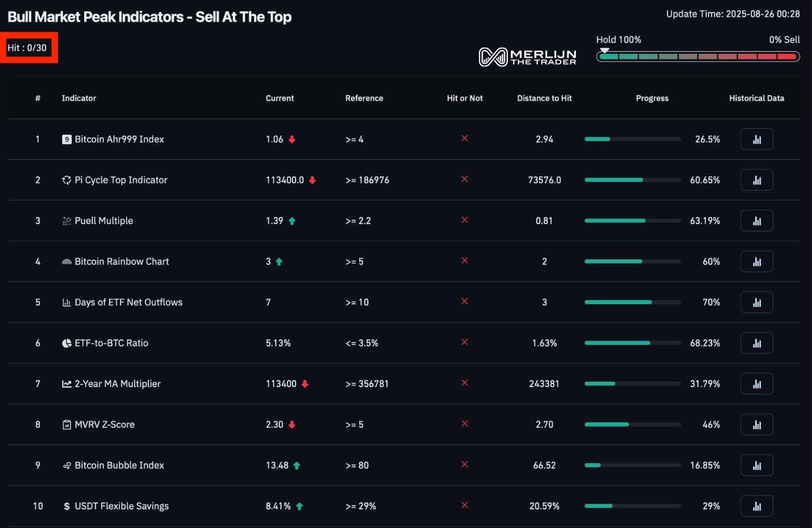
Task: View 2-Year MA Multiplier historical chart
Action: 757,384
